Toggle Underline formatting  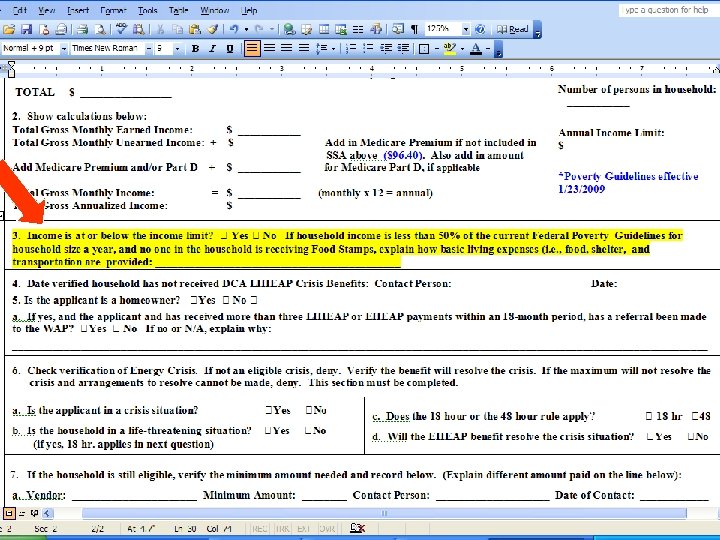click(x=230, y=48)
